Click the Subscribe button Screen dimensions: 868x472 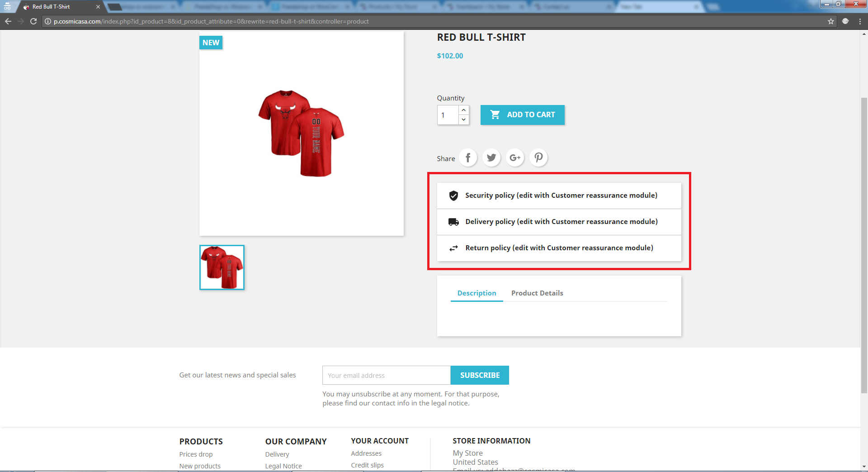(x=480, y=375)
